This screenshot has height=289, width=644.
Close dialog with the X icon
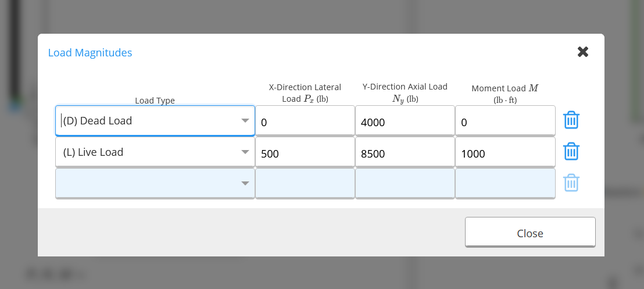[x=583, y=52]
